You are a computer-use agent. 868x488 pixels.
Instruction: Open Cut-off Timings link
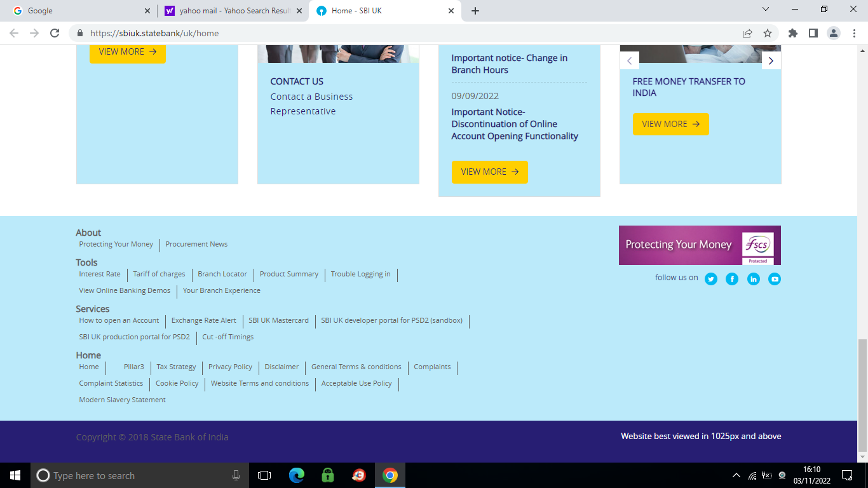(227, 337)
